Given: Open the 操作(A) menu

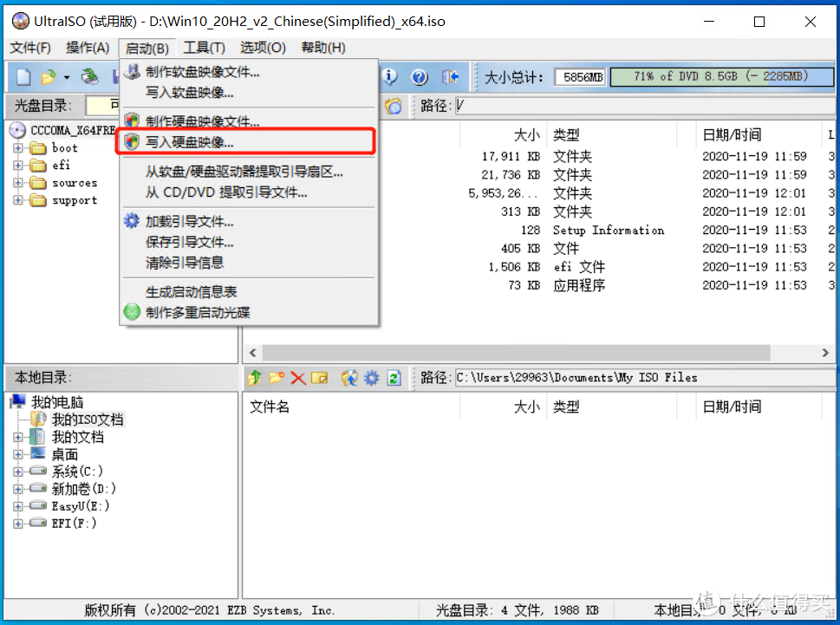Looking at the screenshot, I should coord(88,48).
